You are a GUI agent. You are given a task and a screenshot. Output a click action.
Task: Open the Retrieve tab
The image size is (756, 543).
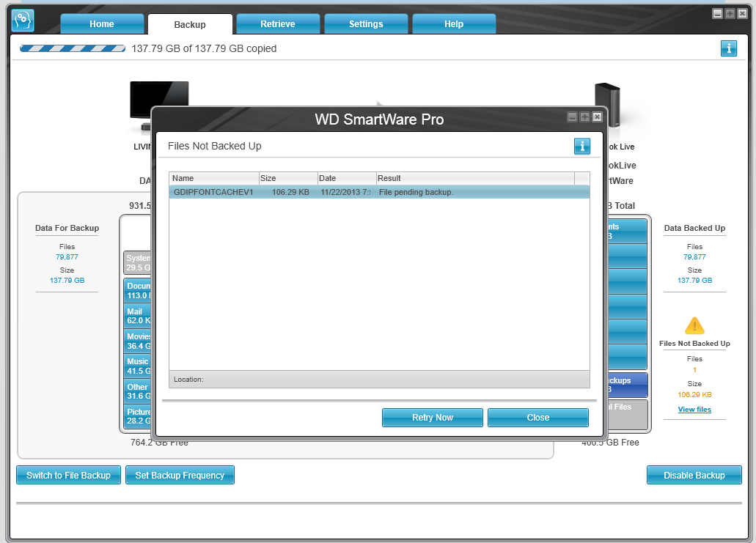tap(278, 24)
